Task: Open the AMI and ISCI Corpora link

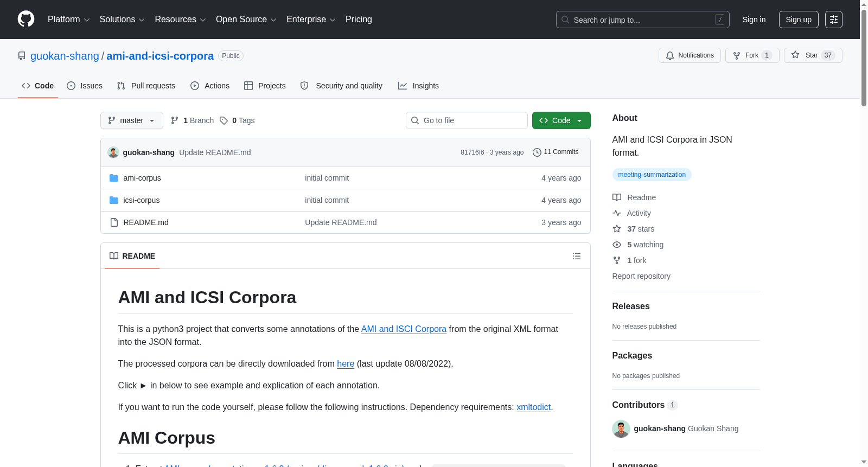Action: click(404, 329)
